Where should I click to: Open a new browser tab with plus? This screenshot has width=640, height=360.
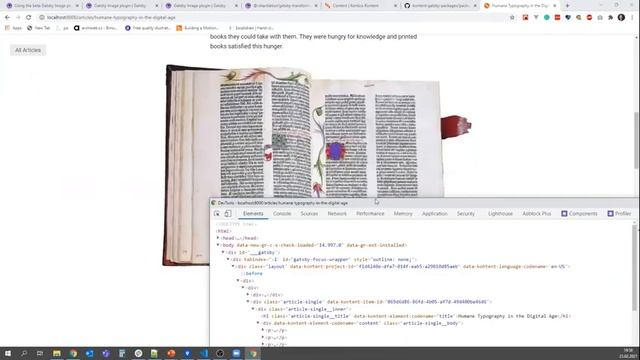(567, 6)
